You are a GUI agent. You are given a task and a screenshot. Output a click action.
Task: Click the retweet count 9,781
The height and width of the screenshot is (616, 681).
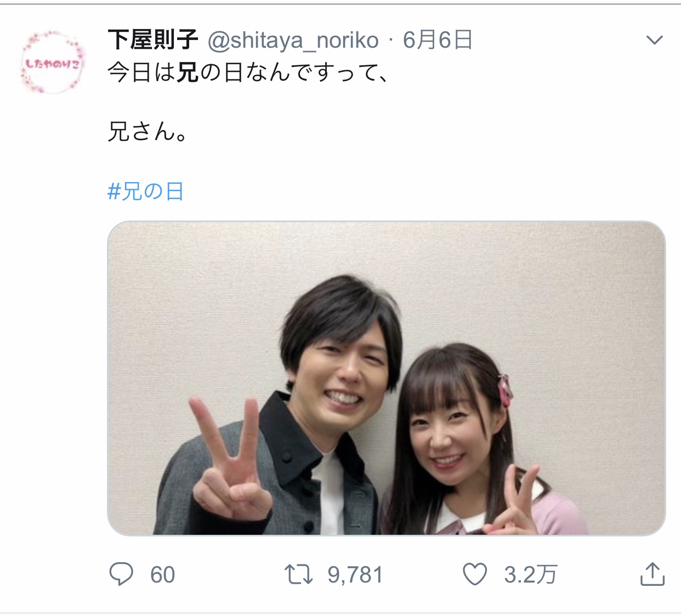355,575
